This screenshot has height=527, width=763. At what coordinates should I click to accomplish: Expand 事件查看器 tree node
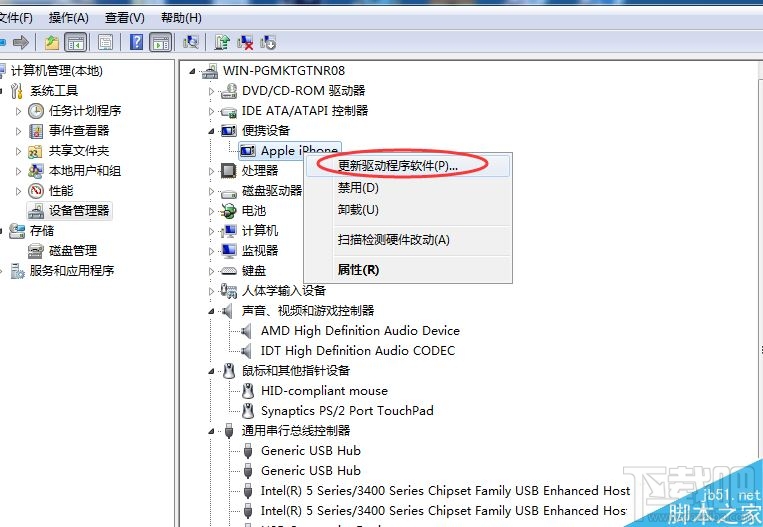coord(18,131)
